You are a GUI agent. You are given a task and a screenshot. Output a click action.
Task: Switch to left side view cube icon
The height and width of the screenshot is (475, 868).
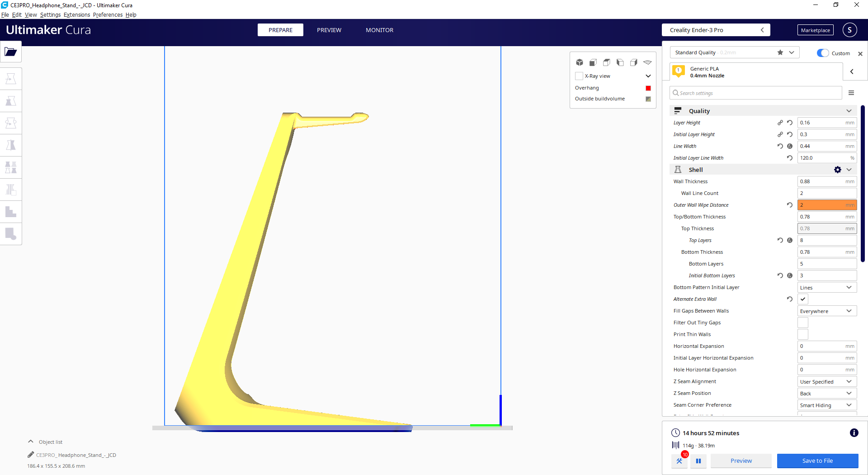pyautogui.click(x=620, y=62)
